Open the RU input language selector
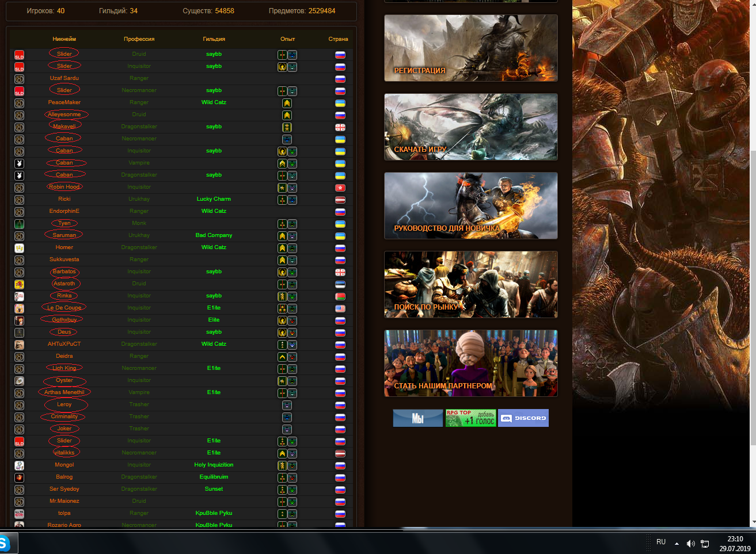 tap(661, 542)
